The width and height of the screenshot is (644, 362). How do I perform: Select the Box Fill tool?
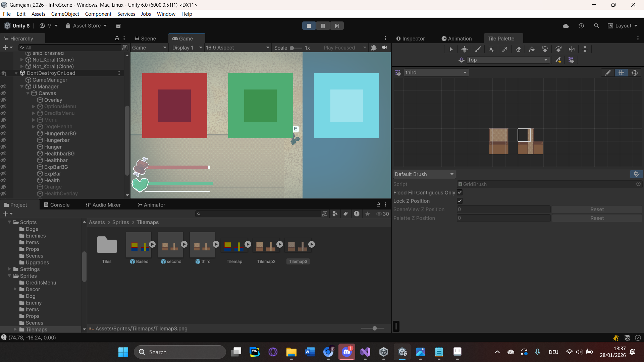click(491, 49)
